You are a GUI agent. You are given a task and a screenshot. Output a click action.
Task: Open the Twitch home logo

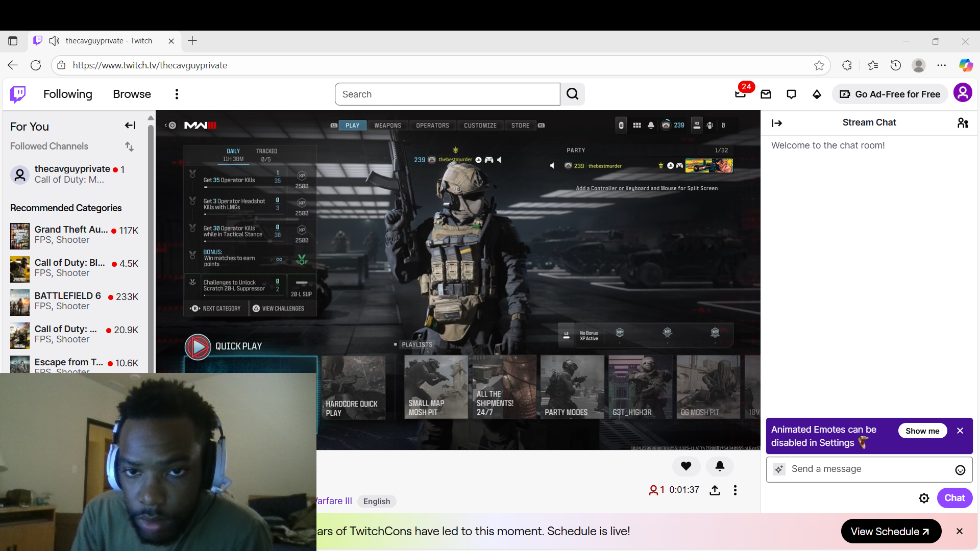point(18,94)
